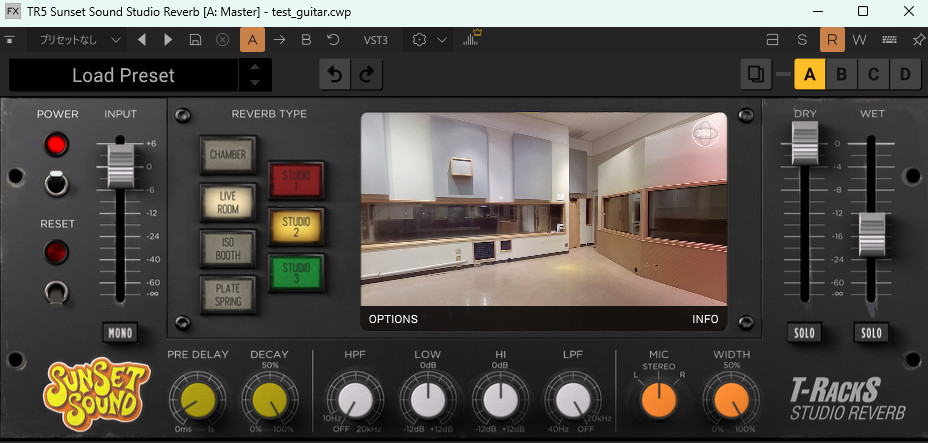Screen dimensions: 928x443
Task: Click the HPF knob
Action: 355,400
